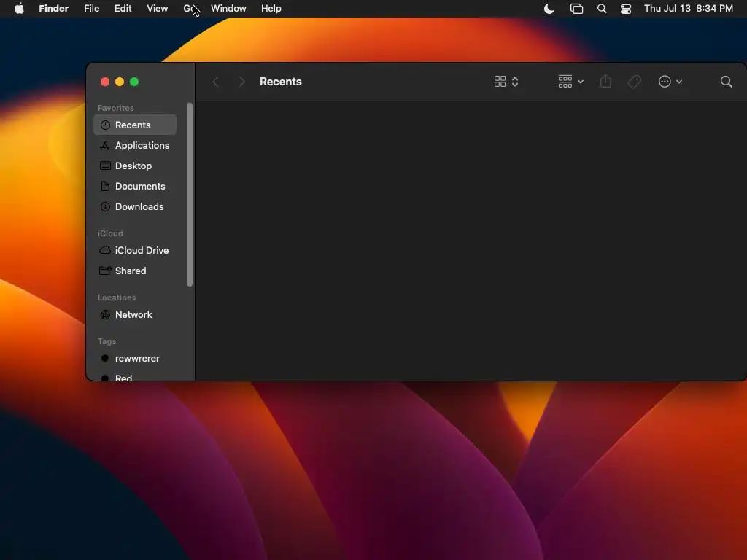
Task: Maximize the Finder window
Action: pos(134,82)
